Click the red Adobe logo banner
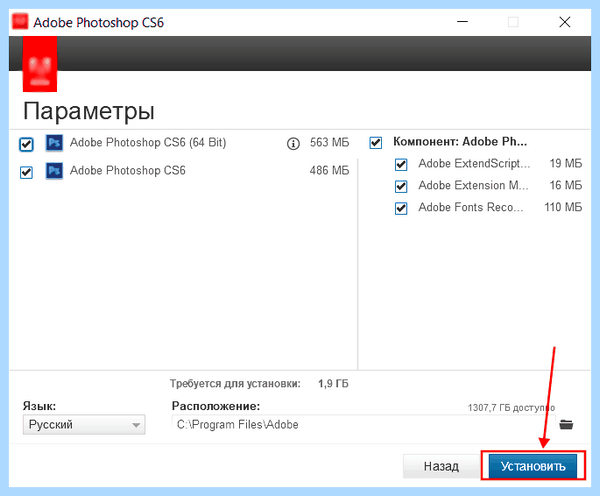This screenshot has width=600, height=496. [x=40, y=64]
